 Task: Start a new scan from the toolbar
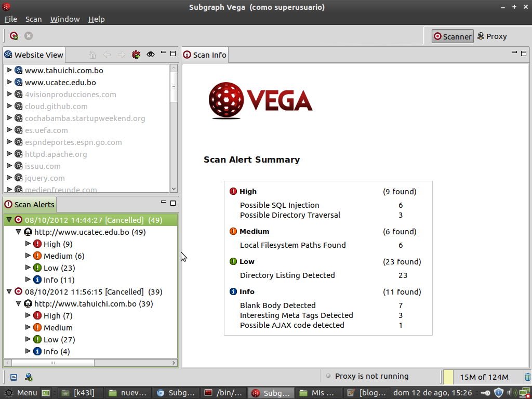14,36
